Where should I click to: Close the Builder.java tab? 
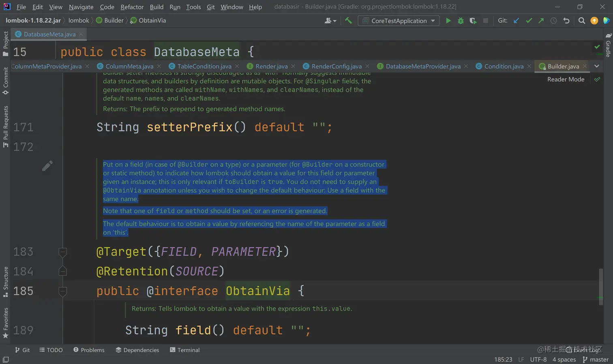pyautogui.click(x=585, y=66)
